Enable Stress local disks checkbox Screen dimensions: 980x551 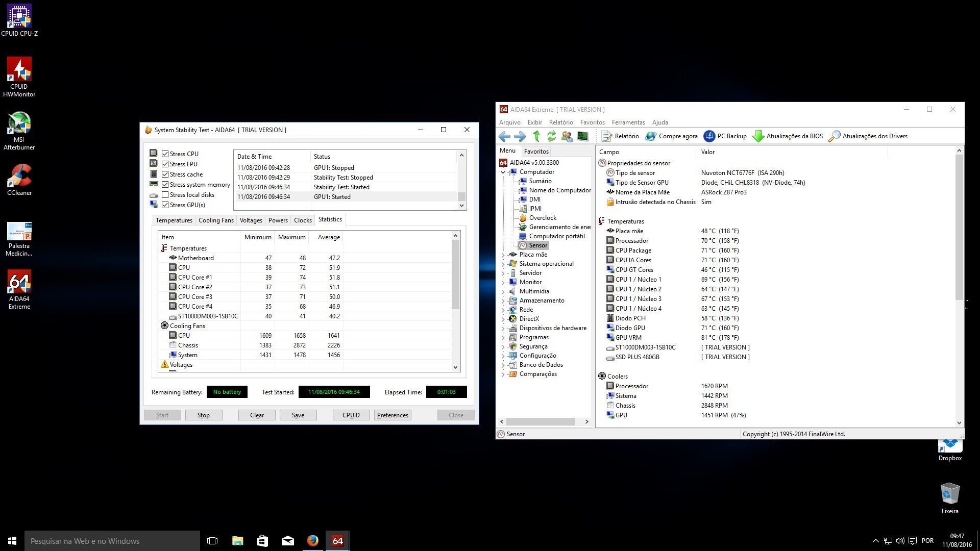pos(165,195)
